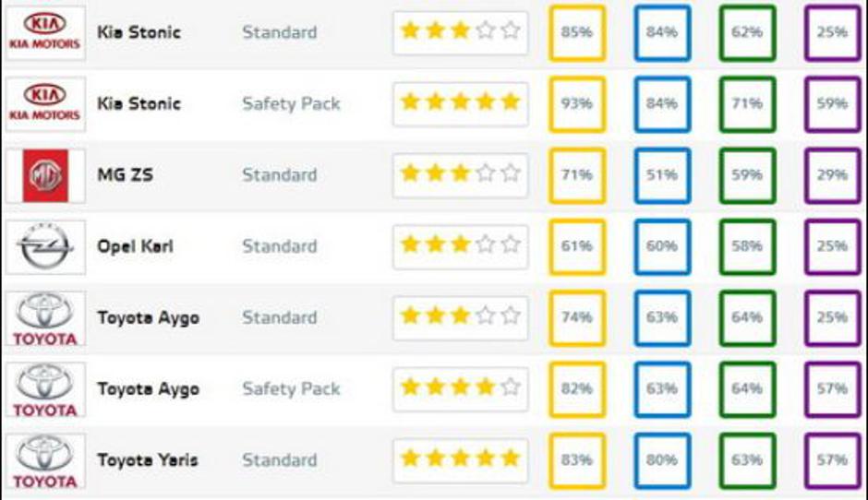Click Kia logo in Stonic Standard row
The width and height of the screenshot is (868, 500).
(x=45, y=32)
